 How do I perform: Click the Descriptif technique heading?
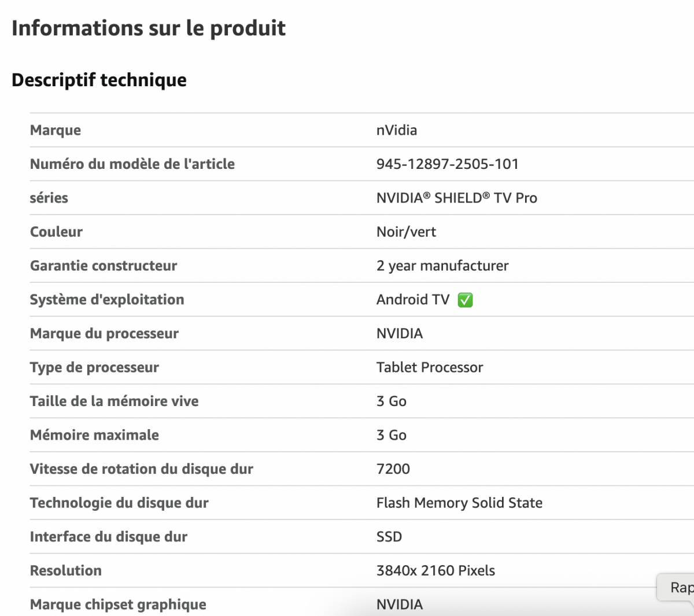click(x=99, y=80)
